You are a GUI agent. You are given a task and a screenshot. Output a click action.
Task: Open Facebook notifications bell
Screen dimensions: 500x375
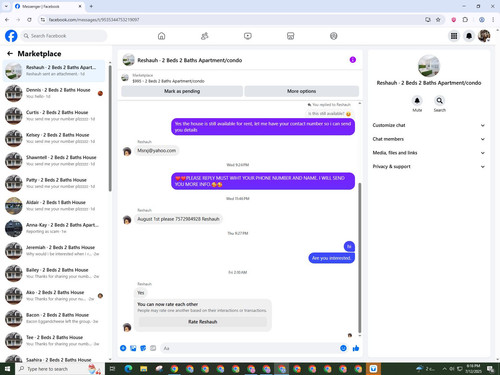tap(469, 36)
